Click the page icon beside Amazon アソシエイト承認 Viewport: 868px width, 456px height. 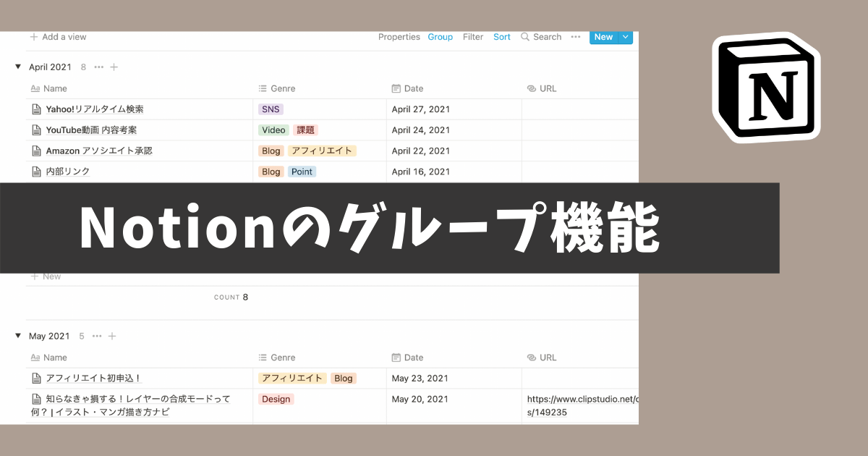pyautogui.click(x=36, y=151)
